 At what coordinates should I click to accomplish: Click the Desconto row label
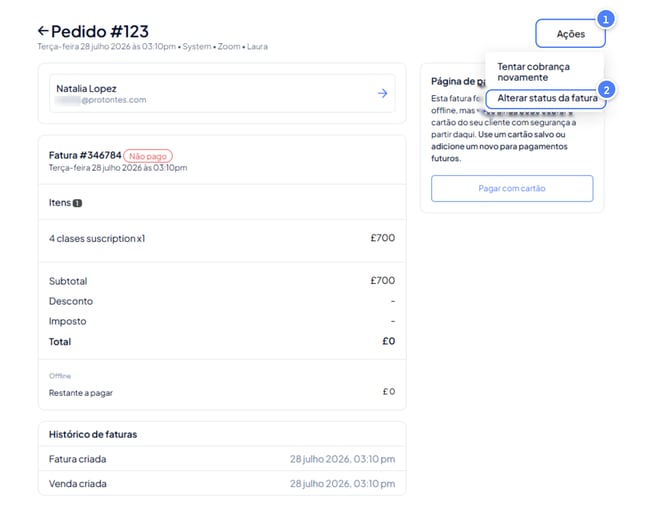coord(71,301)
